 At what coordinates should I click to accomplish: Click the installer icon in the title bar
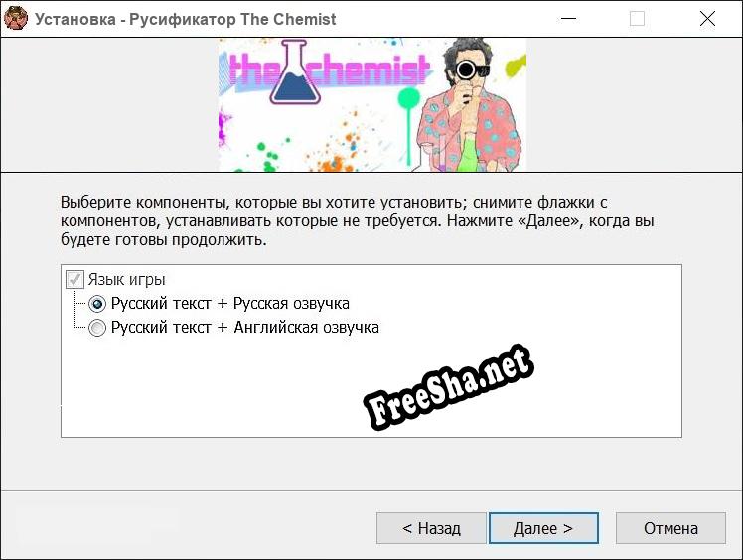pyautogui.click(x=16, y=18)
